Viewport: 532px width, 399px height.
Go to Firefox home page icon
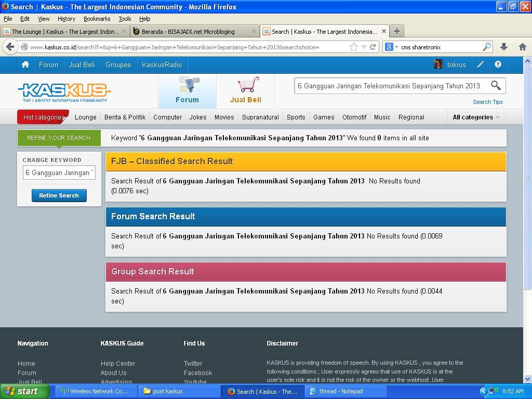tap(523, 47)
